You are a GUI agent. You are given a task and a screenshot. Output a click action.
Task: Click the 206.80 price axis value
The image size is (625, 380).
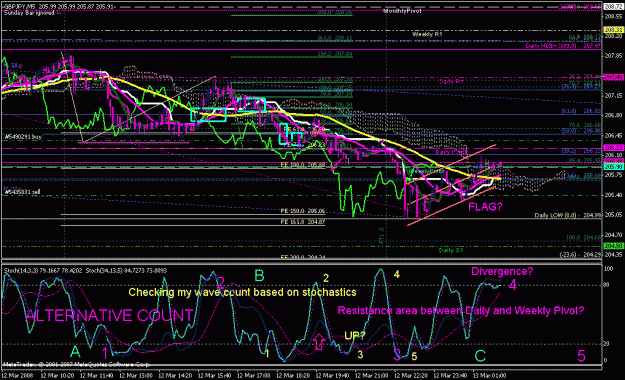[613, 115]
